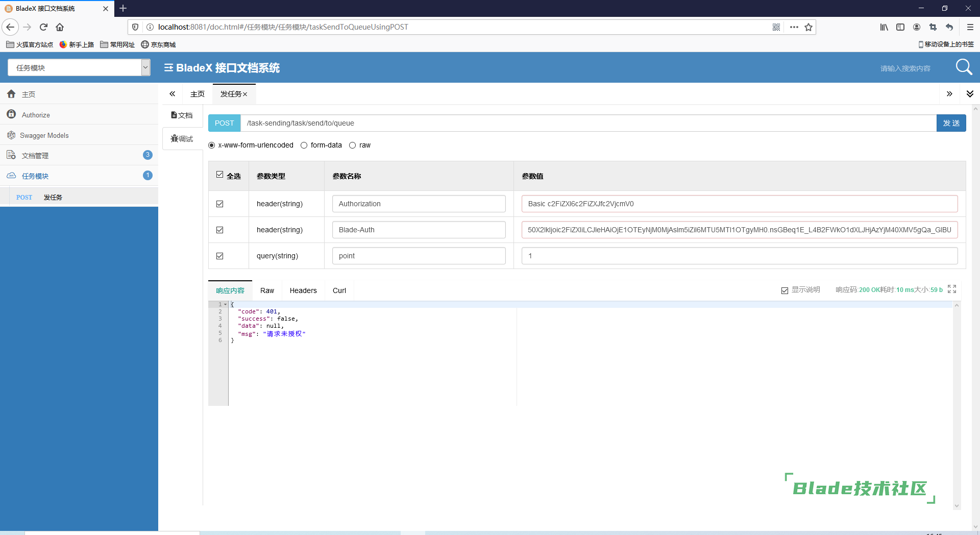The height and width of the screenshot is (535, 980).
Task: Toggle sidebar via BladeX menu icon
Action: 168,68
